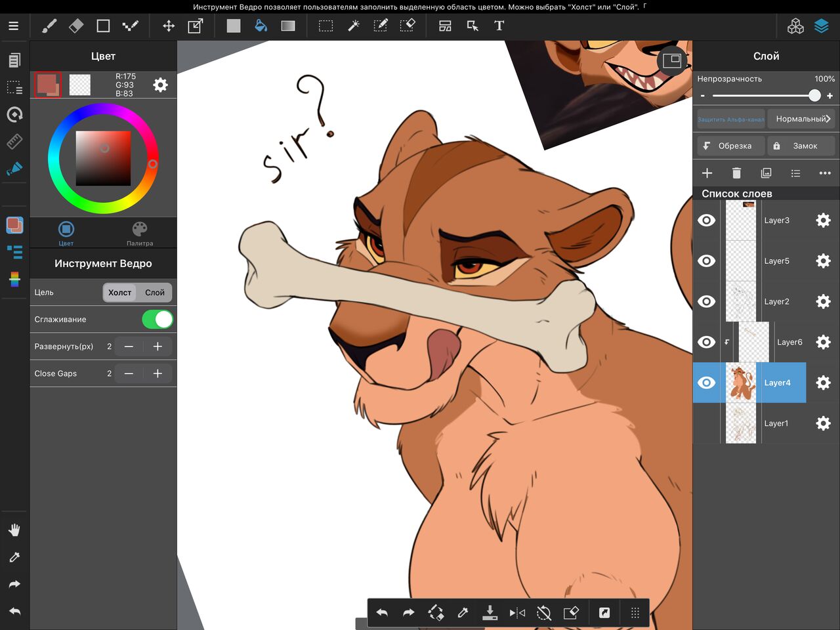Click the Замок lock button
Viewport: 840px width, 630px height.
coord(803,146)
